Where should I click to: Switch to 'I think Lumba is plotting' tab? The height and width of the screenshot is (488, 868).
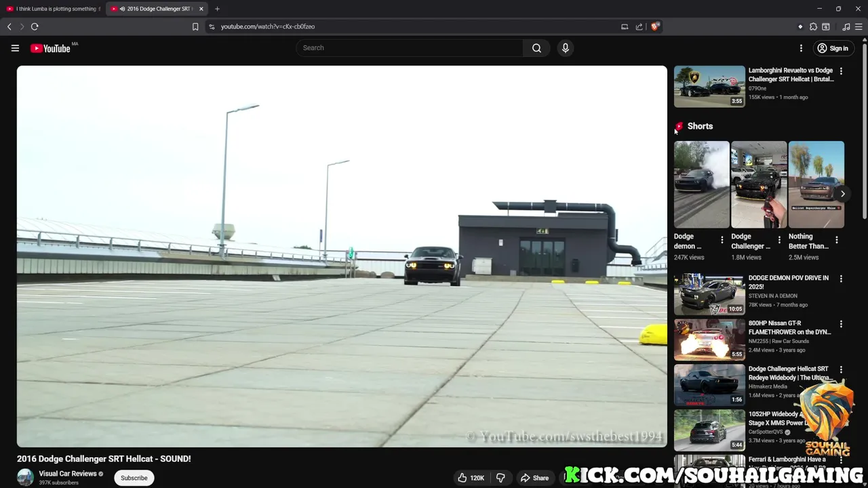coord(53,9)
